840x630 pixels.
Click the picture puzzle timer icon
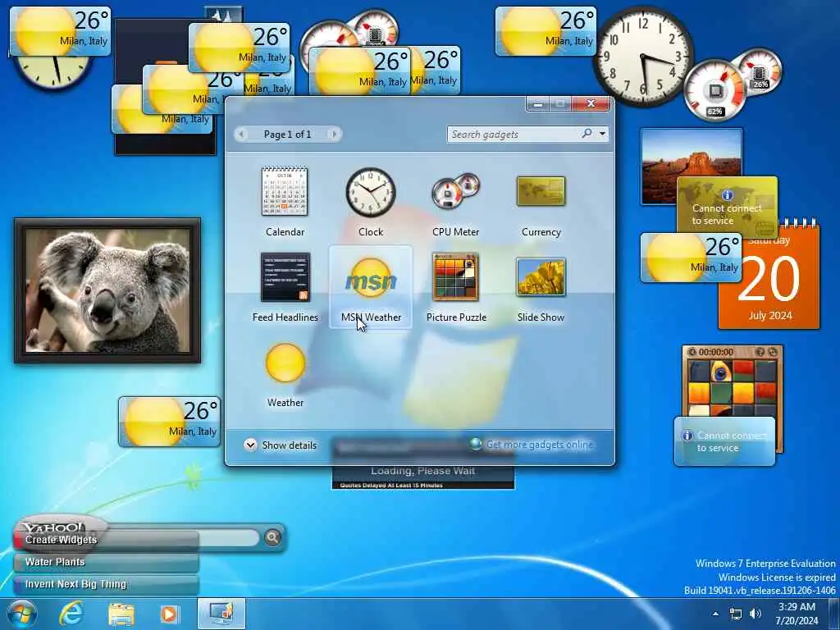pyautogui.click(x=692, y=352)
